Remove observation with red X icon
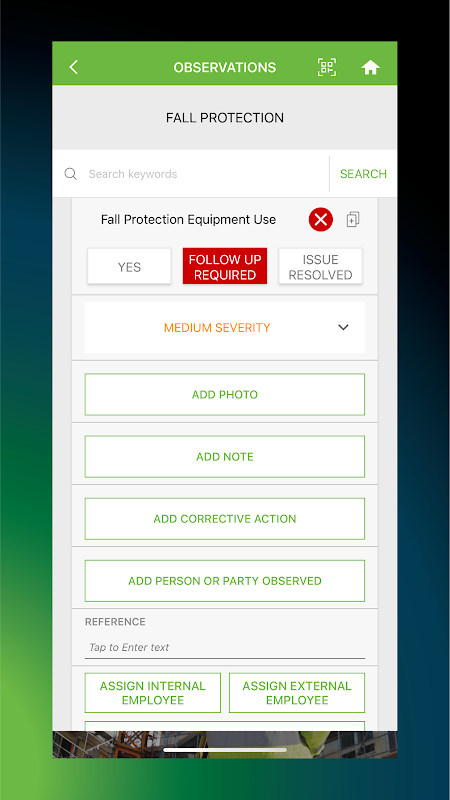The image size is (450, 800). pos(320,220)
